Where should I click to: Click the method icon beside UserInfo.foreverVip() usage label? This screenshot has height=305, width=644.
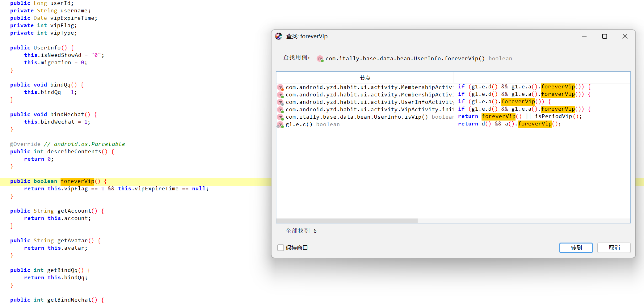tap(320, 59)
